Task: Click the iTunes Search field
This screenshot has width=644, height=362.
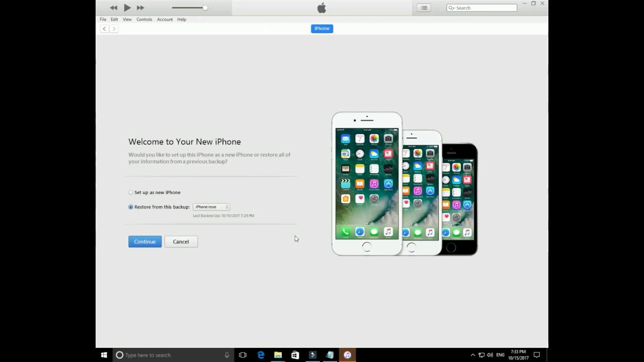Action: click(481, 8)
